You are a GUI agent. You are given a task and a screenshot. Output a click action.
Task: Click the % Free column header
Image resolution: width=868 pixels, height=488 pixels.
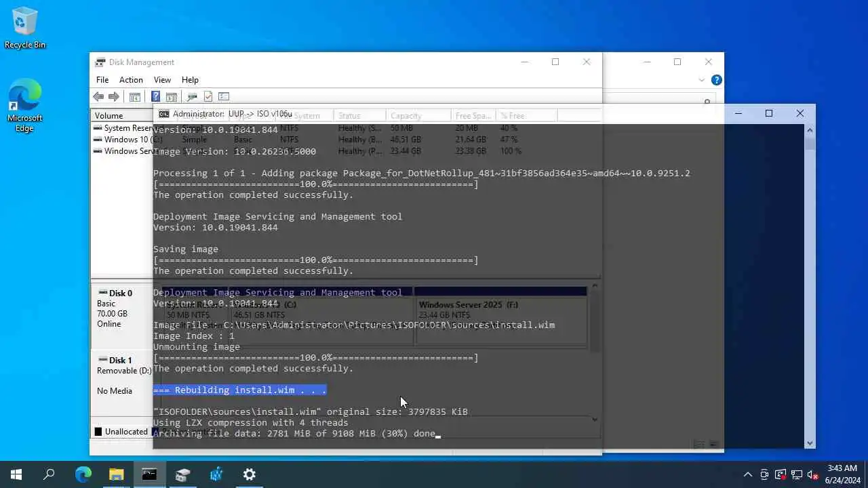pyautogui.click(x=526, y=116)
